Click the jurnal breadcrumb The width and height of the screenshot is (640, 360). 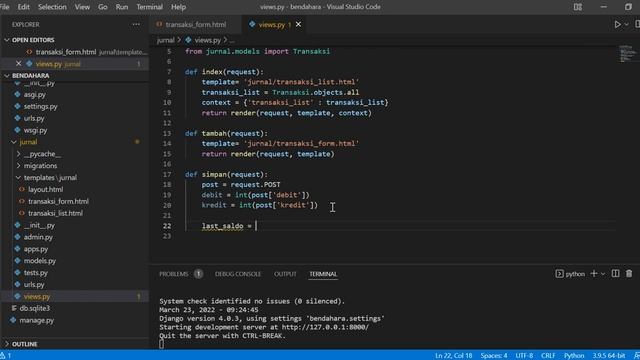(x=165, y=40)
